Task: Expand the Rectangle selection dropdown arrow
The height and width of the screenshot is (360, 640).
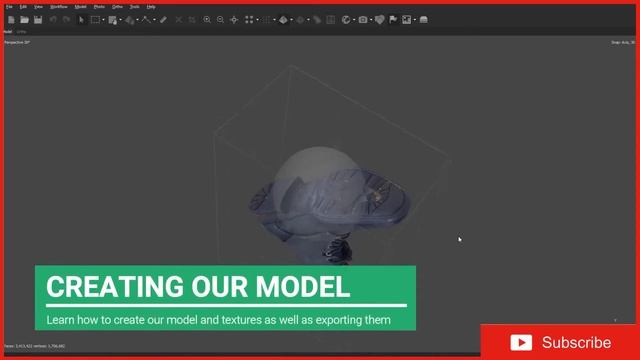Action: 103,20
